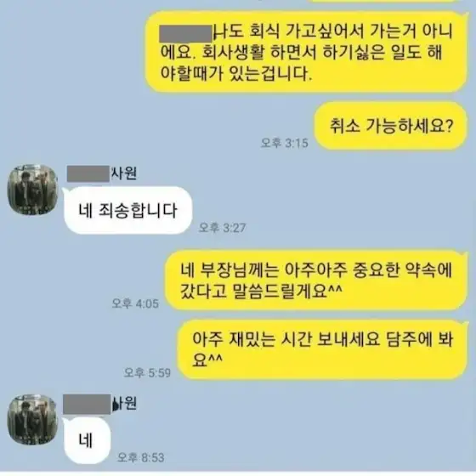Click the 오후 5:59 timestamp
The height and width of the screenshot is (476, 476).
147,373
